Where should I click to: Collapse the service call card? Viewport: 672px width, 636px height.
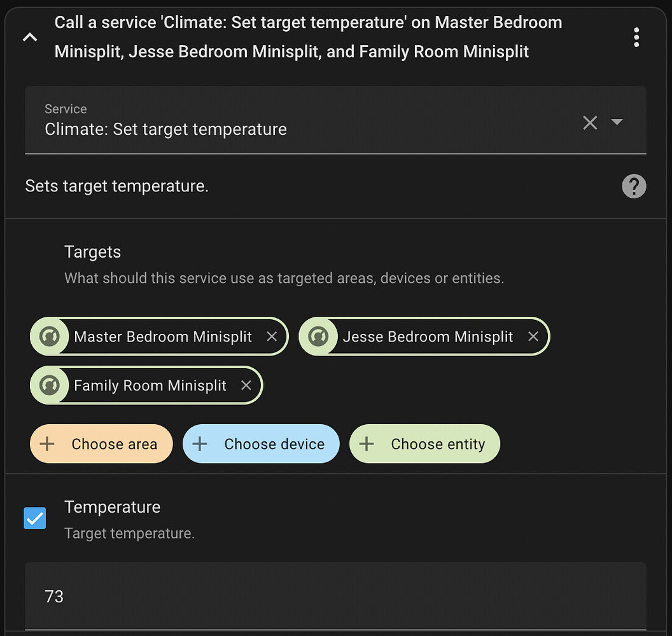coord(29,37)
